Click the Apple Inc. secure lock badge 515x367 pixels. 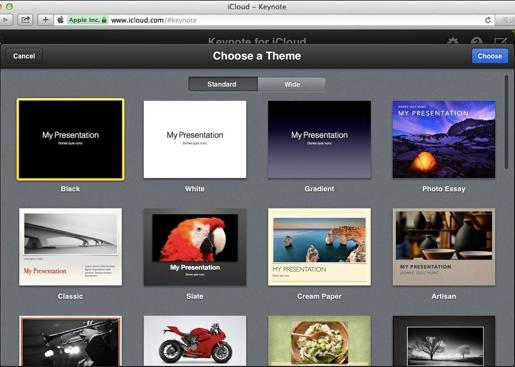point(88,20)
